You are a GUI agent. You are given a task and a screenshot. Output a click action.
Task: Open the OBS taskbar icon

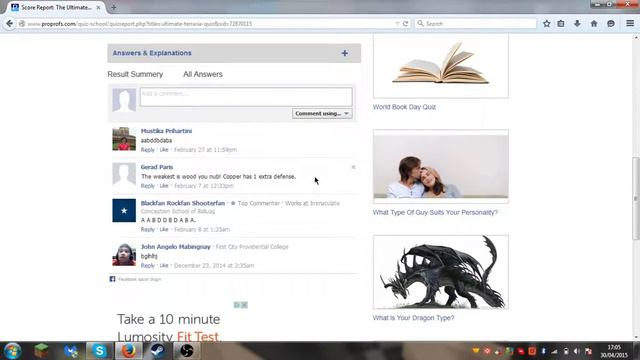click(187, 351)
